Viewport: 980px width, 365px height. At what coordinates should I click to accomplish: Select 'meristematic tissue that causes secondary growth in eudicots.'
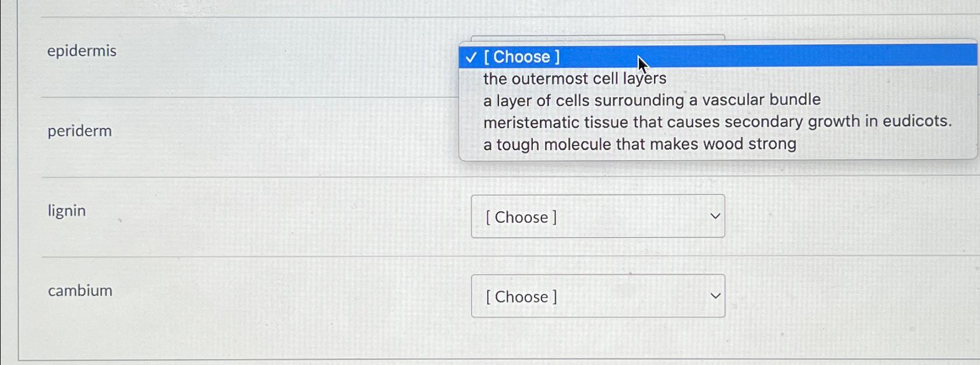[x=719, y=122]
